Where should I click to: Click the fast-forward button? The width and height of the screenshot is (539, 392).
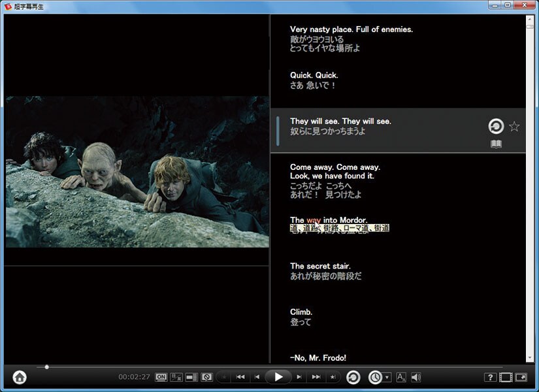pyautogui.click(x=316, y=377)
